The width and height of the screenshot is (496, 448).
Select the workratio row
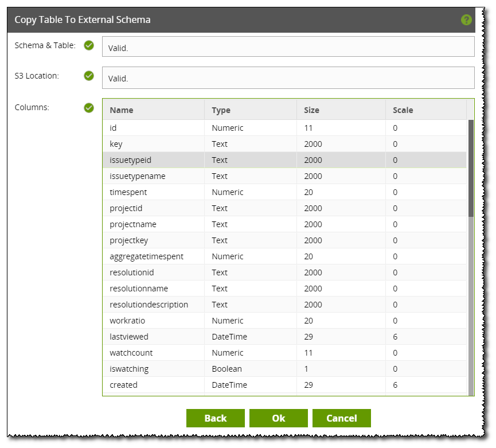[x=284, y=321]
